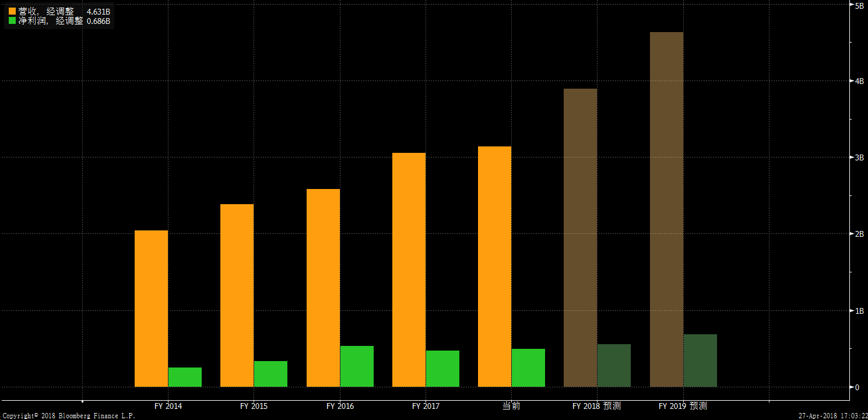
Task: Click the FY 2017 orange revenue bar
Action: [409, 269]
